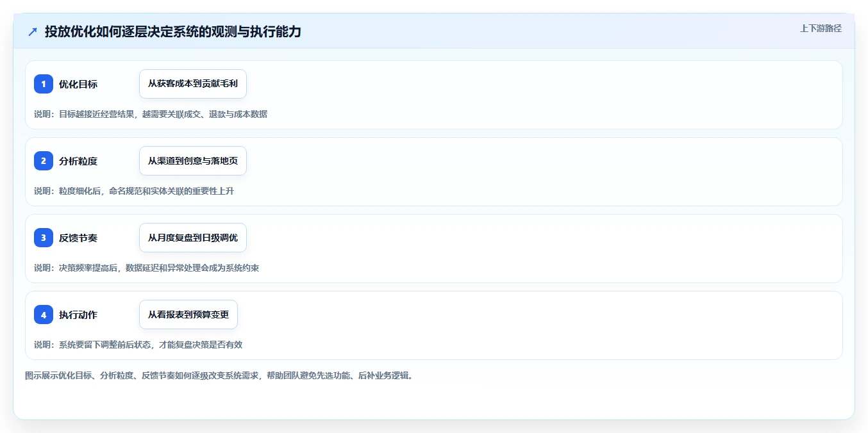Click the 从获客成本到贡献毛利 chip

(x=193, y=84)
